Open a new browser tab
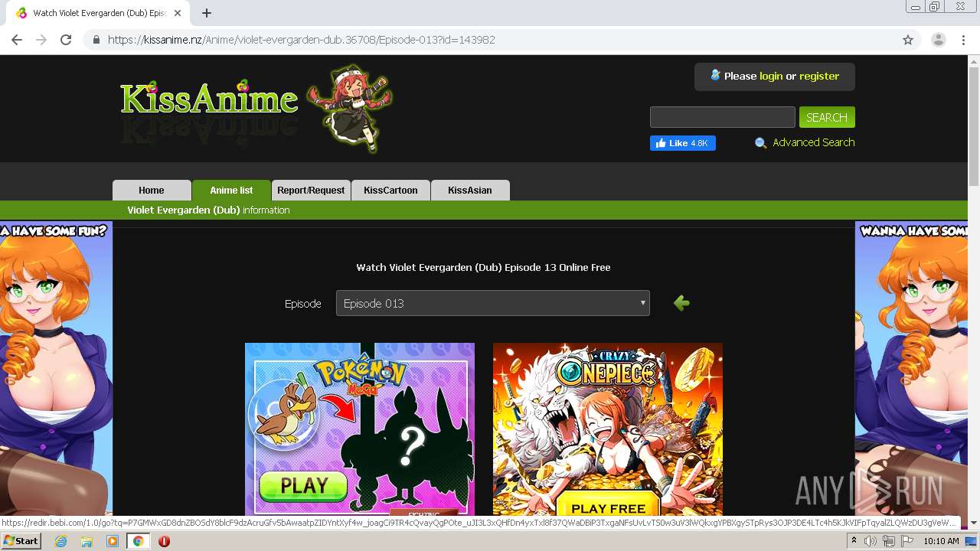 tap(207, 13)
